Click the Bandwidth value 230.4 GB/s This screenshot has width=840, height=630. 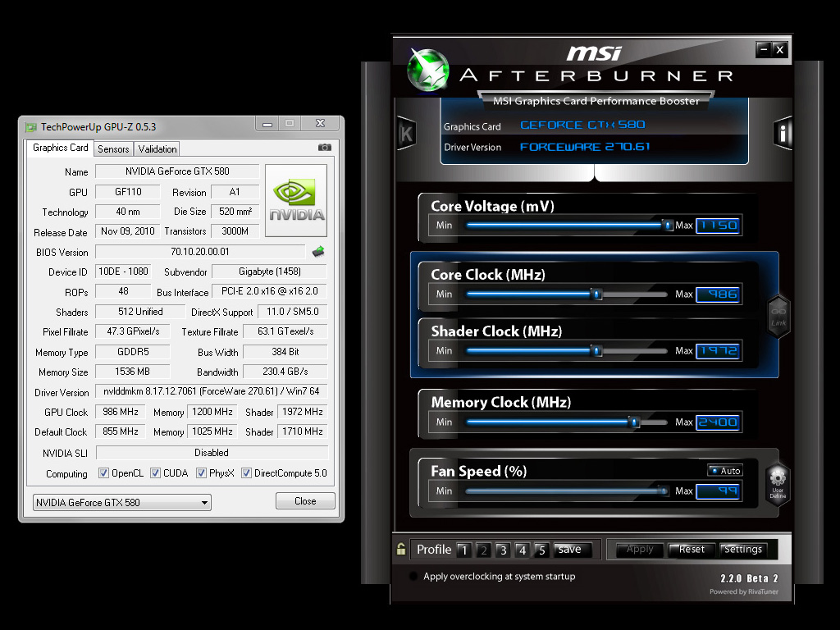pos(285,372)
